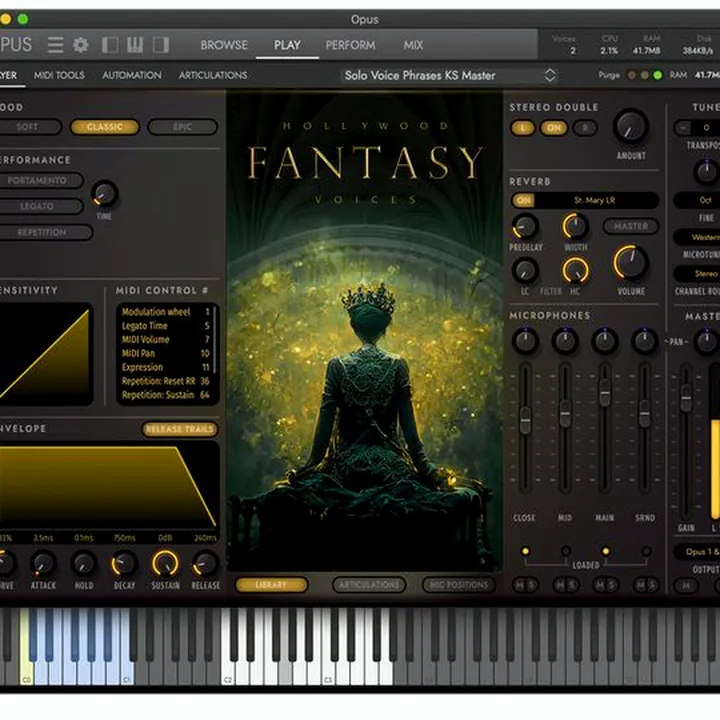Select the Classic mood button
Image resolution: width=720 pixels, height=720 pixels.
pos(105,127)
